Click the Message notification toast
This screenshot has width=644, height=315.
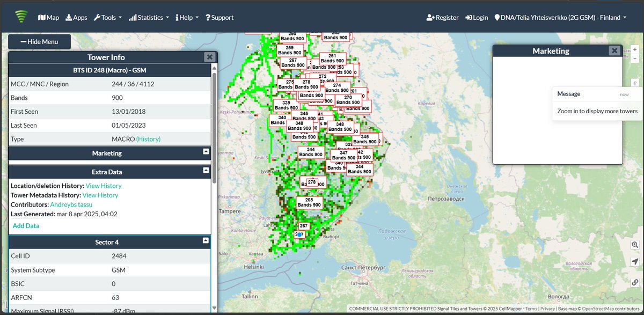coord(597,103)
